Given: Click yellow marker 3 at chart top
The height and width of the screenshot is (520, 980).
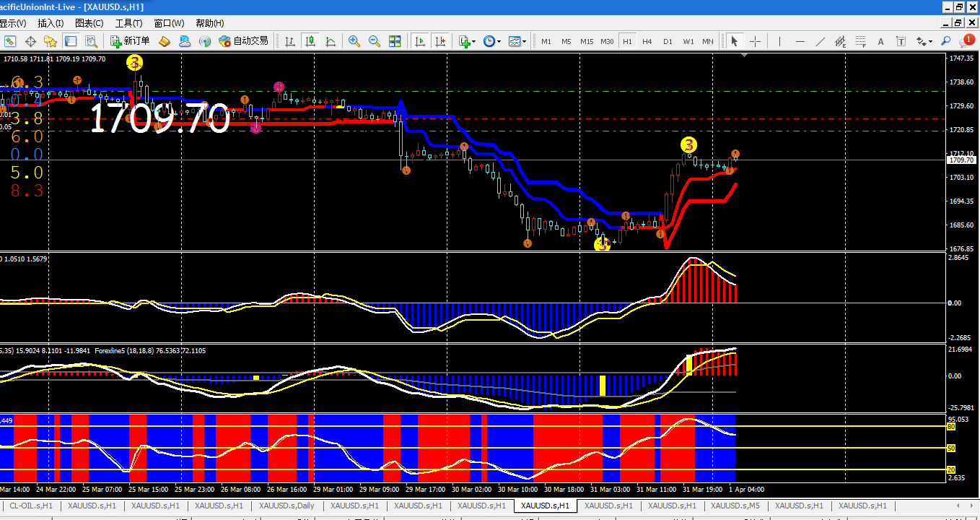Looking at the screenshot, I should click(135, 63).
